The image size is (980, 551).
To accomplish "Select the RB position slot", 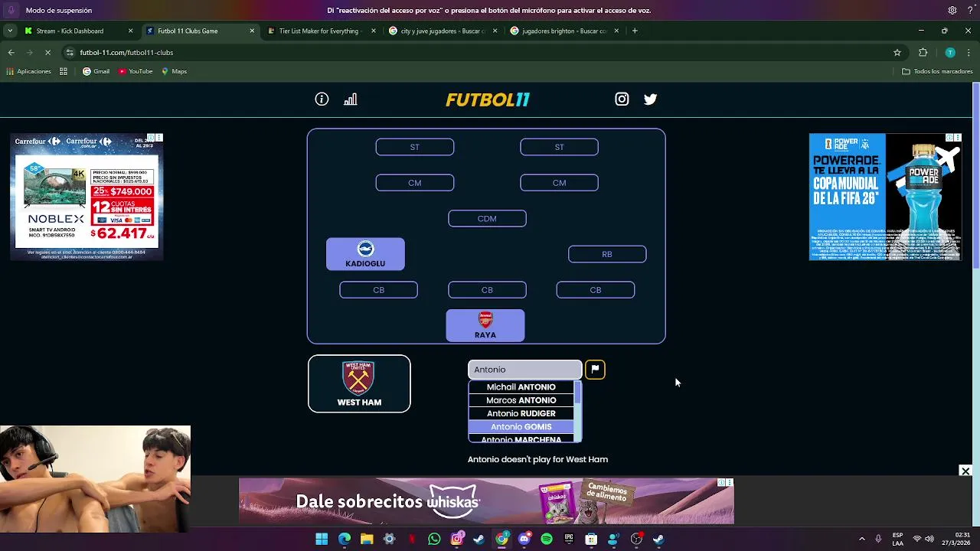I will pyautogui.click(x=607, y=254).
